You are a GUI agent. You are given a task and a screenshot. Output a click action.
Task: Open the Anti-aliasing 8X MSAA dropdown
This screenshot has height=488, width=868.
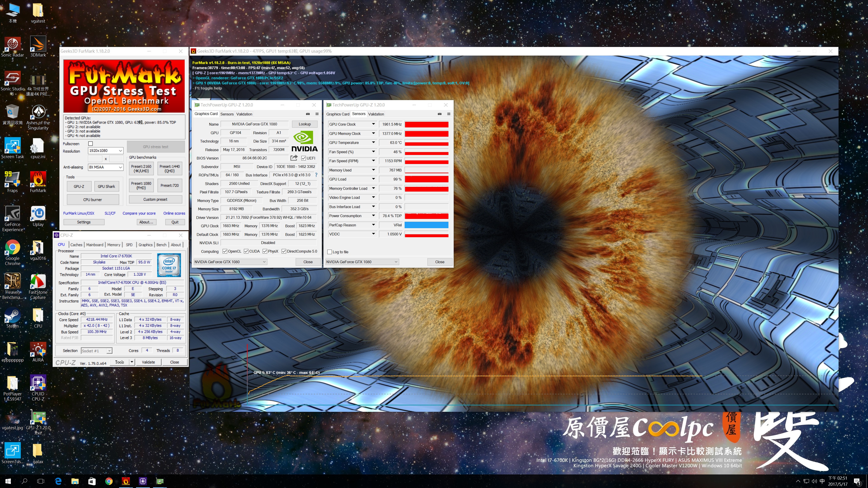[x=106, y=167]
